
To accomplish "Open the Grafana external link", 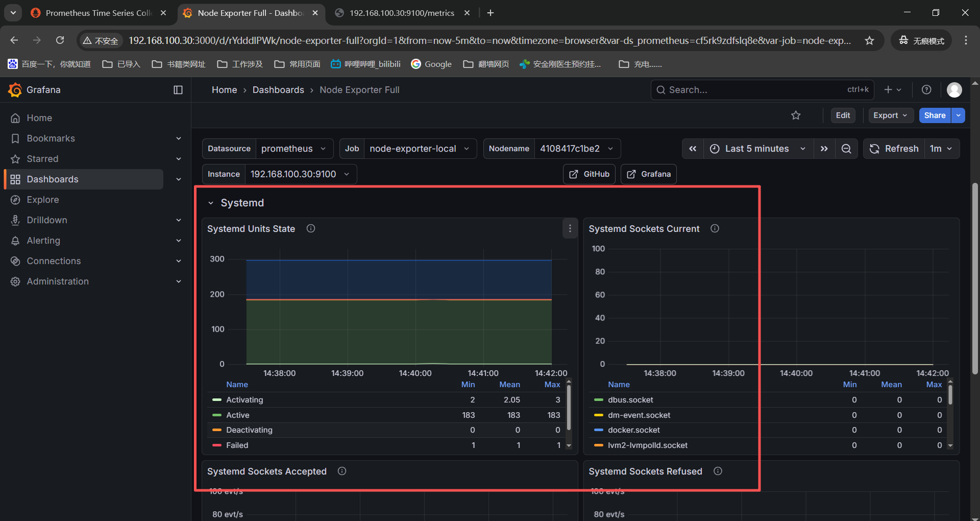I will [649, 174].
